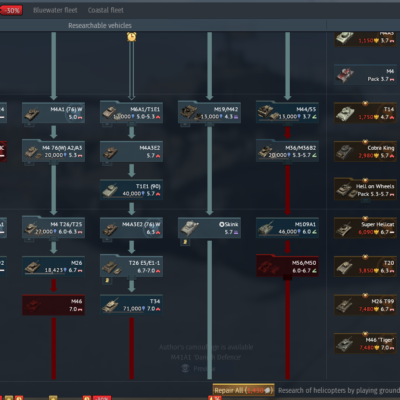Select the T1E1 (90) tank card
This screenshot has width=400, height=400.
point(131,190)
